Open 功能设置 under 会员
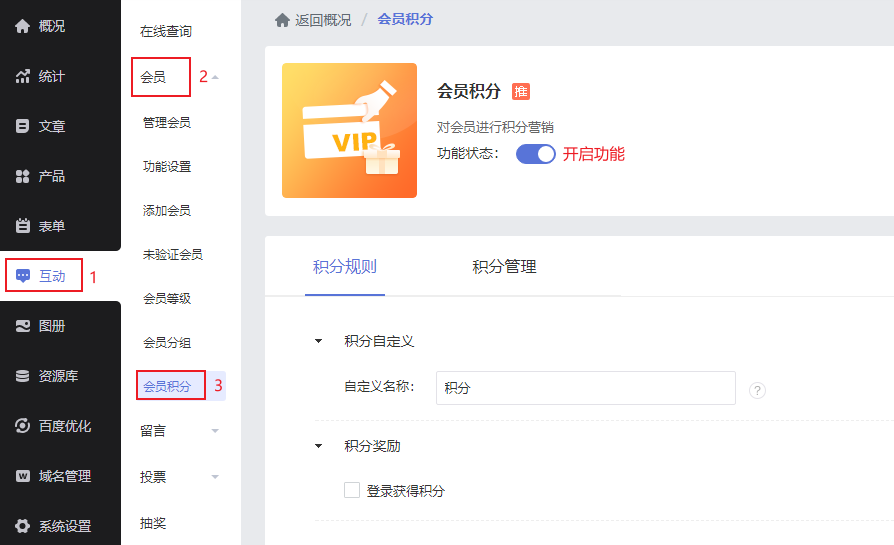894x545 pixels. (x=166, y=166)
